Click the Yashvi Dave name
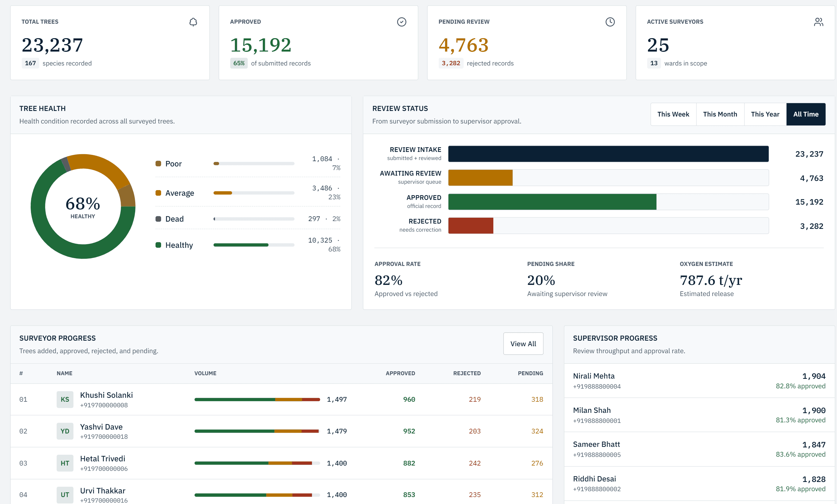Screen dimensions: 837x504 pyautogui.click(x=101, y=427)
